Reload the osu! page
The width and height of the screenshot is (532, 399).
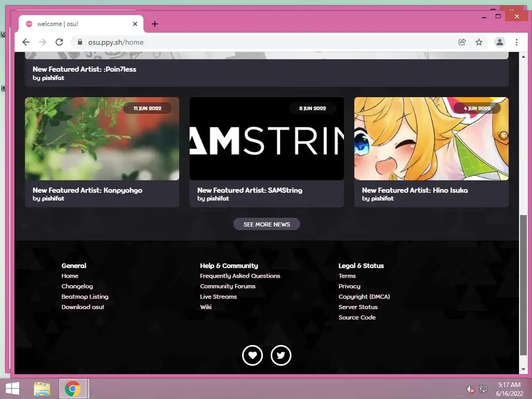pos(59,42)
